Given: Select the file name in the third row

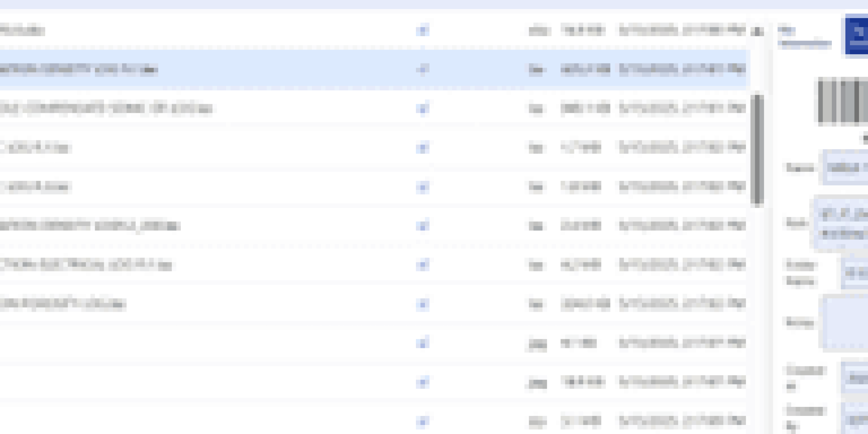Looking at the screenshot, I should point(106,109).
